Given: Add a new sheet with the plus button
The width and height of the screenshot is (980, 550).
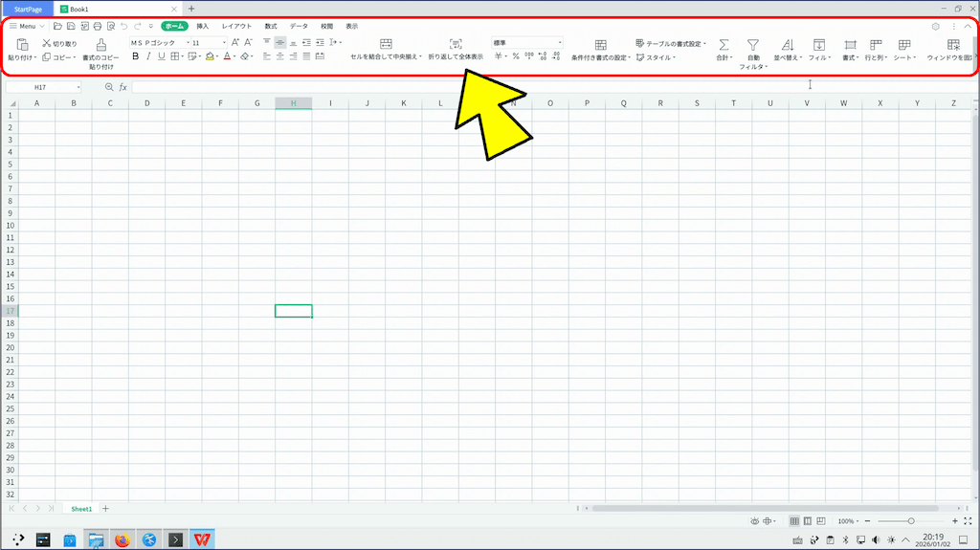Looking at the screenshot, I should [x=105, y=509].
